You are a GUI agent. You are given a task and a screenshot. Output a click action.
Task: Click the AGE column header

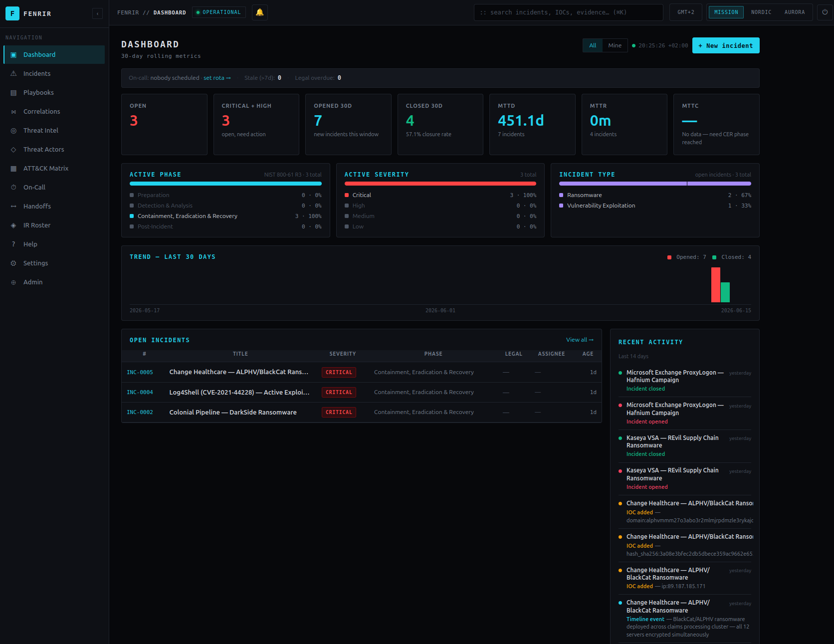coord(588,354)
